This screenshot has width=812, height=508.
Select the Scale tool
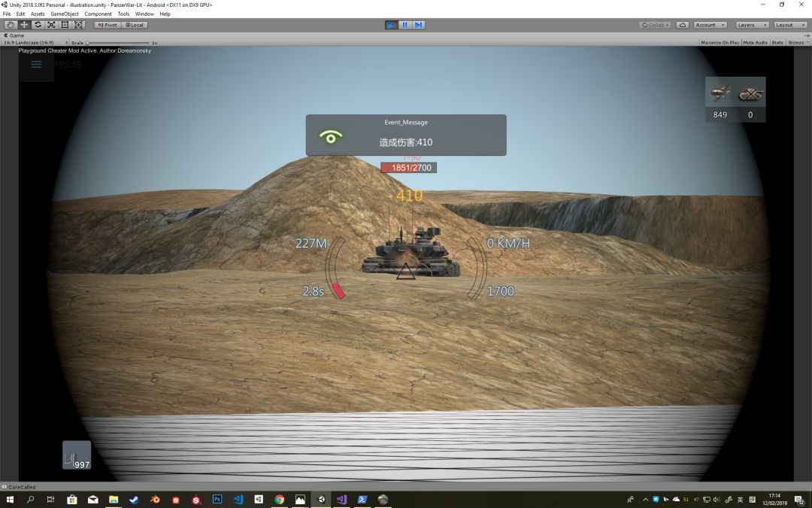(51, 25)
